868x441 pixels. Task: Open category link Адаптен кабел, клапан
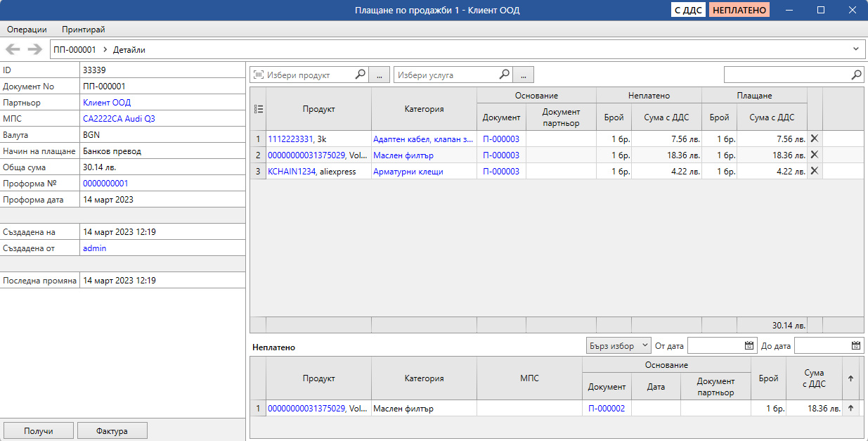click(424, 139)
